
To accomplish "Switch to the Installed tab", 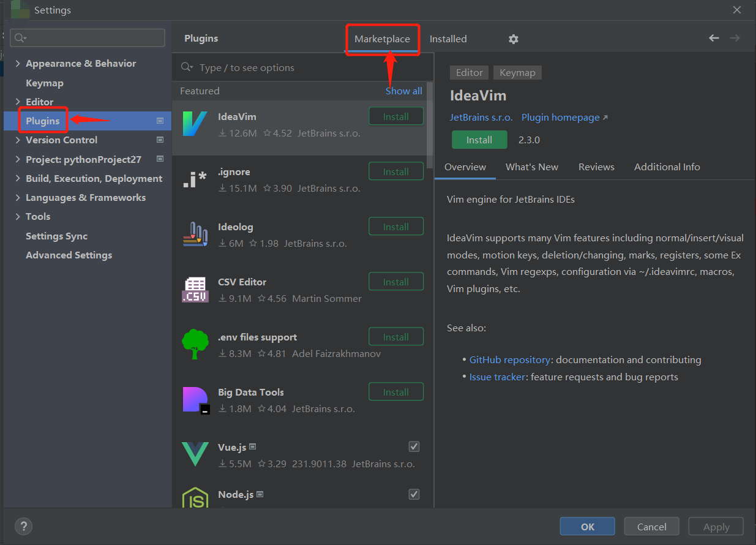I will [x=448, y=39].
